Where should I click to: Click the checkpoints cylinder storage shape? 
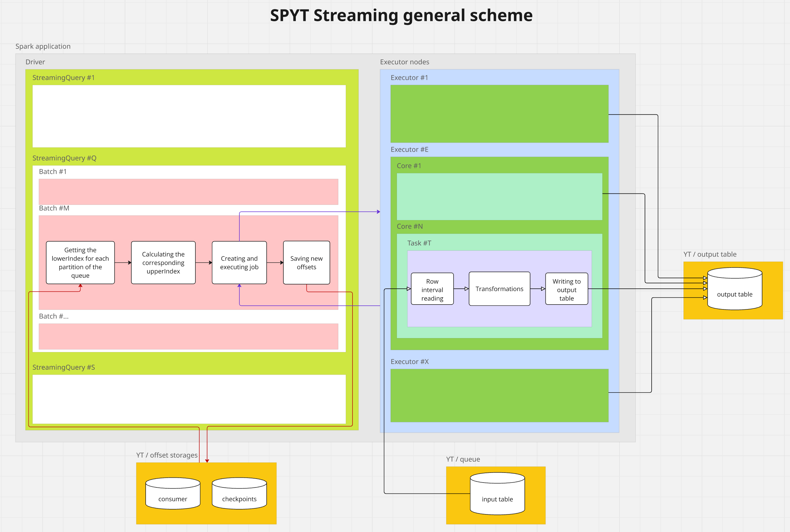(x=239, y=494)
